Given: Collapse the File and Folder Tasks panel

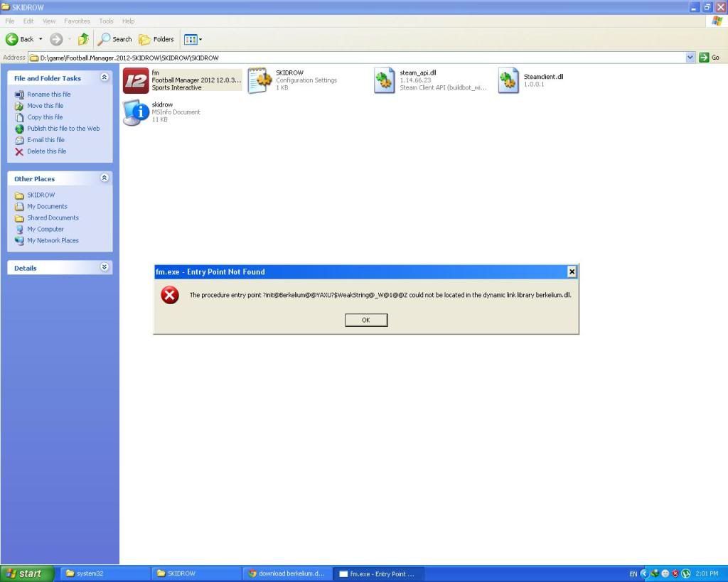Looking at the screenshot, I should tap(105, 77).
